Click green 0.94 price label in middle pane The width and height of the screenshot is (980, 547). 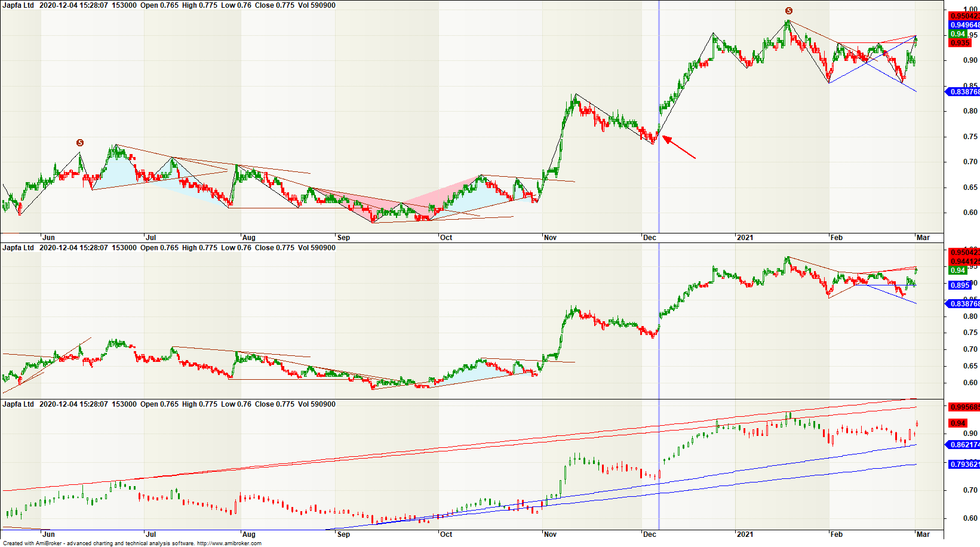click(958, 271)
